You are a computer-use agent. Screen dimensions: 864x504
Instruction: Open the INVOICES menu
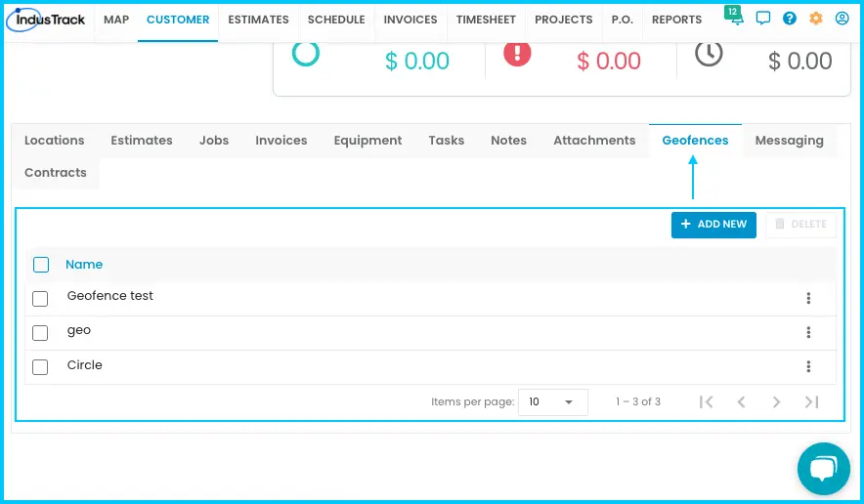point(410,20)
